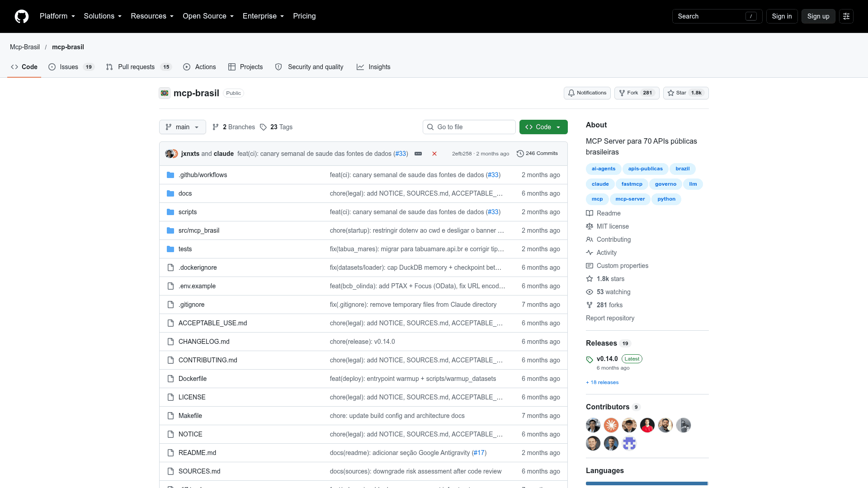Click the tag icon next to 23 Tags
The image size is (868, 488).
[264, 127]
